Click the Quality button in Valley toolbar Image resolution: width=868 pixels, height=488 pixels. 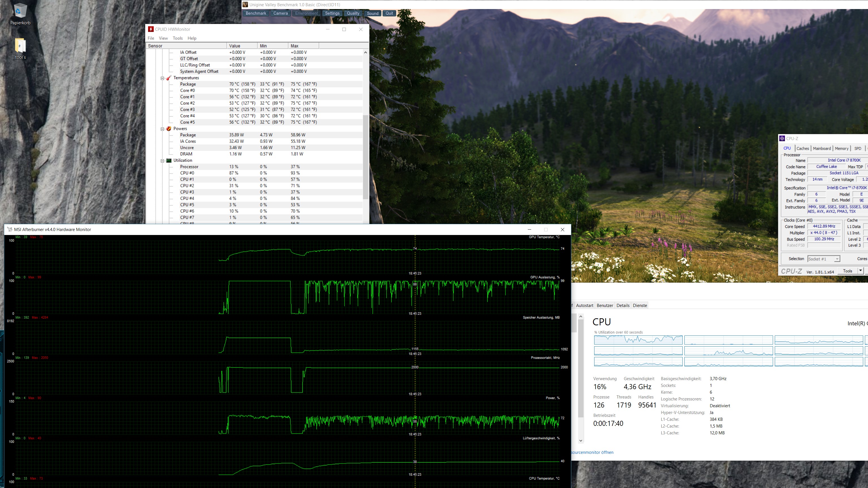353,13
